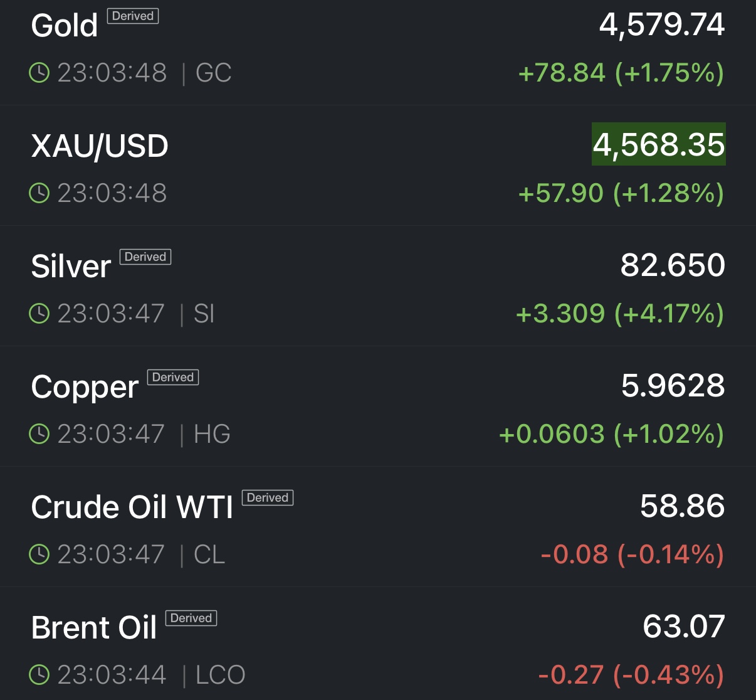
Task: Click the highlighted XAU/USD price 4,568.35
Action: (x=658, y=145)
